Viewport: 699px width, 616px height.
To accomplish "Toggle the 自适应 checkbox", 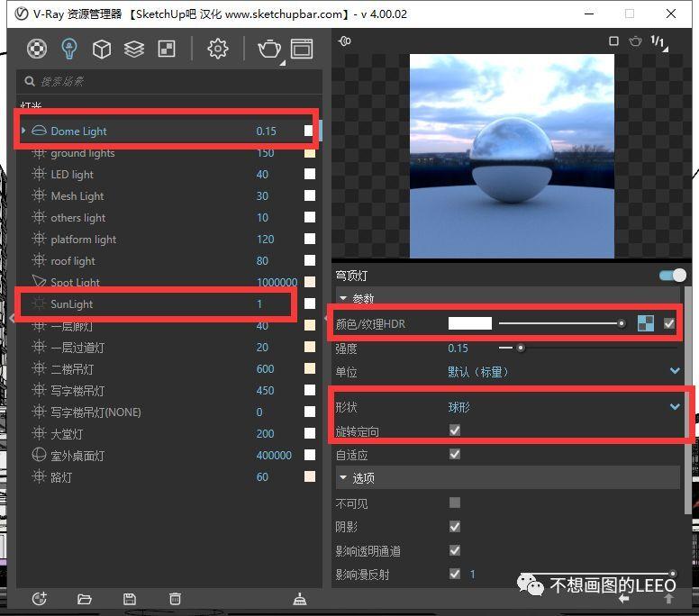I will [455, 454].
